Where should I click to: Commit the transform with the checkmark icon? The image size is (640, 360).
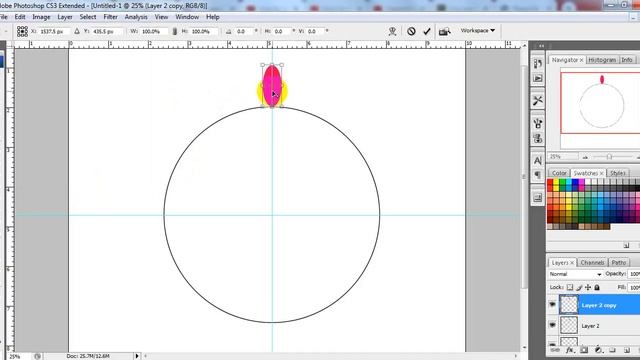pos(427,31)
